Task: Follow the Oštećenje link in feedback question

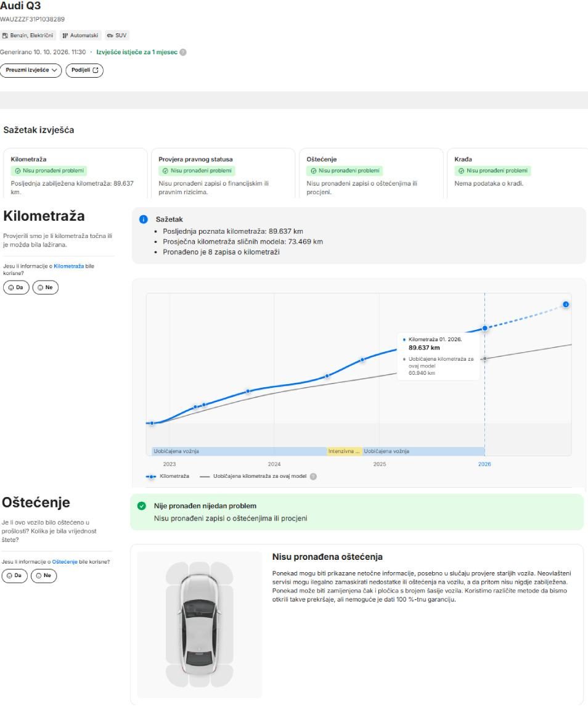Action: coord(65,562)
